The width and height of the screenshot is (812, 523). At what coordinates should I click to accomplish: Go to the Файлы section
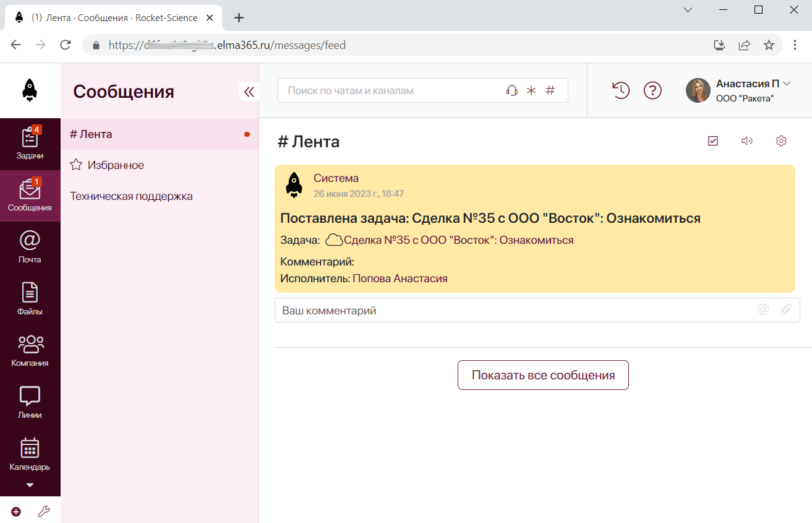click(x=30, y=299)
